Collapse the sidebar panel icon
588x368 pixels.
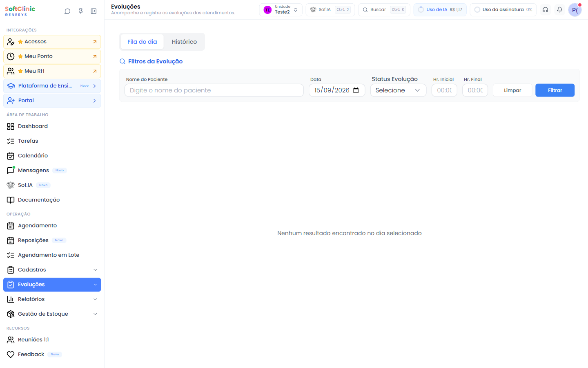[94, 11]
